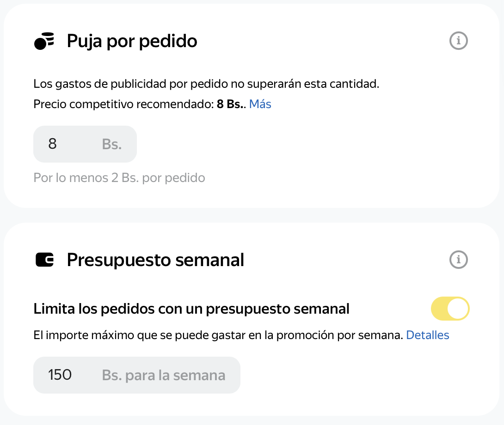The width and height of the screenshot is (504, 425).
Task: Click the 'Limita los pedidos con un presupuesto semanal' label
Action: (191, 309)
